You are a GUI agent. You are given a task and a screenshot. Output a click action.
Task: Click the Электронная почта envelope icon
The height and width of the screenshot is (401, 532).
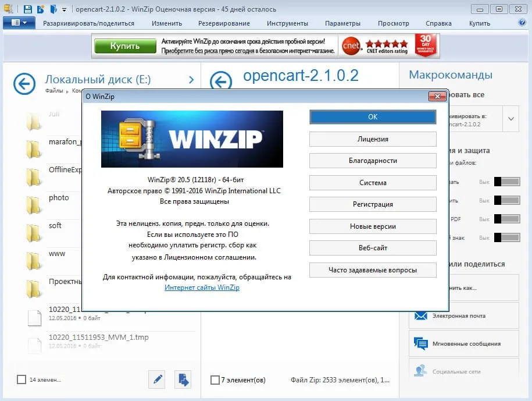point(421,316)
